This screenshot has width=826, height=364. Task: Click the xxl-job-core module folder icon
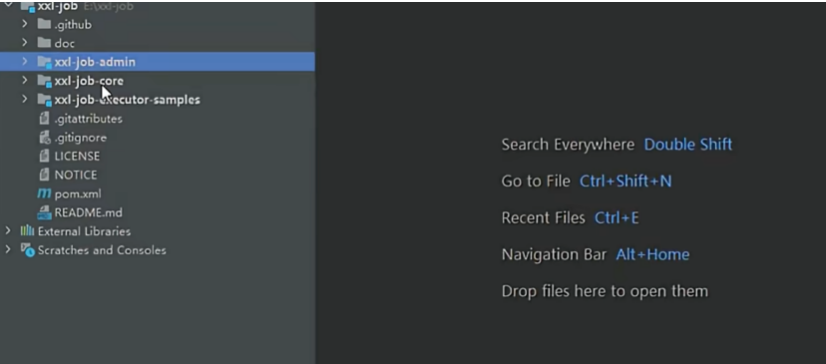coord(45,81)
